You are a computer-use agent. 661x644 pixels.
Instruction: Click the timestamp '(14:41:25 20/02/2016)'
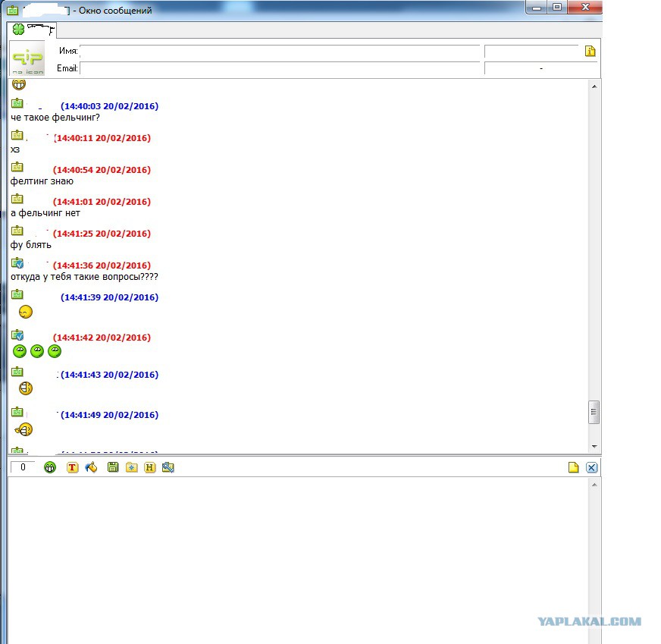point(102,234)
